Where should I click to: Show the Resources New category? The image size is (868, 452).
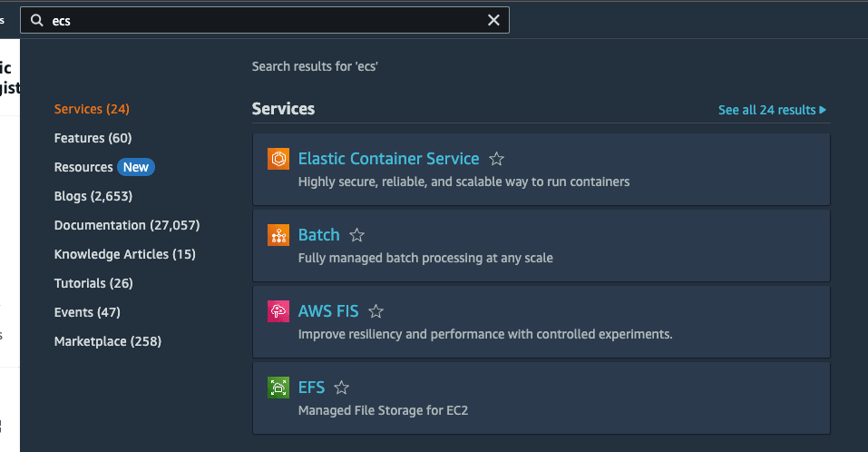pyautogui.click(x=103, y=167)
